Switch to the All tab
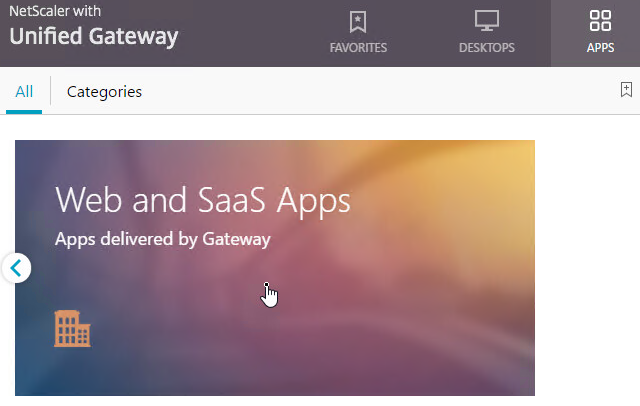Viewport: 640px width, 406px height. point(24,92)
